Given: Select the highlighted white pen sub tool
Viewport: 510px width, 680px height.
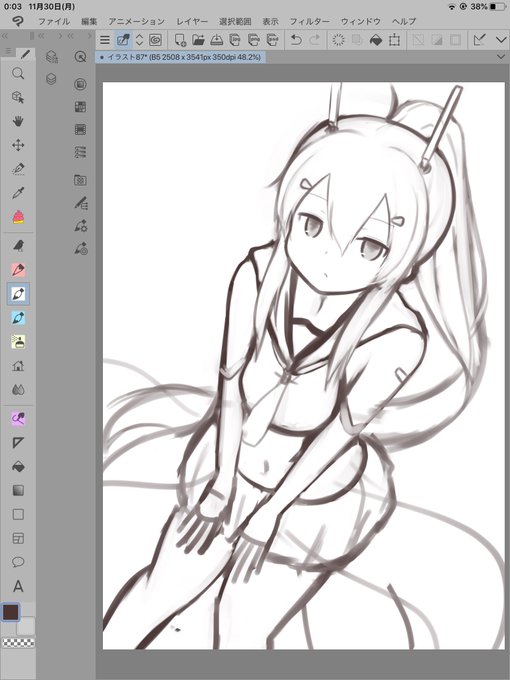Looking at the screenshot, I should point(18,294).
